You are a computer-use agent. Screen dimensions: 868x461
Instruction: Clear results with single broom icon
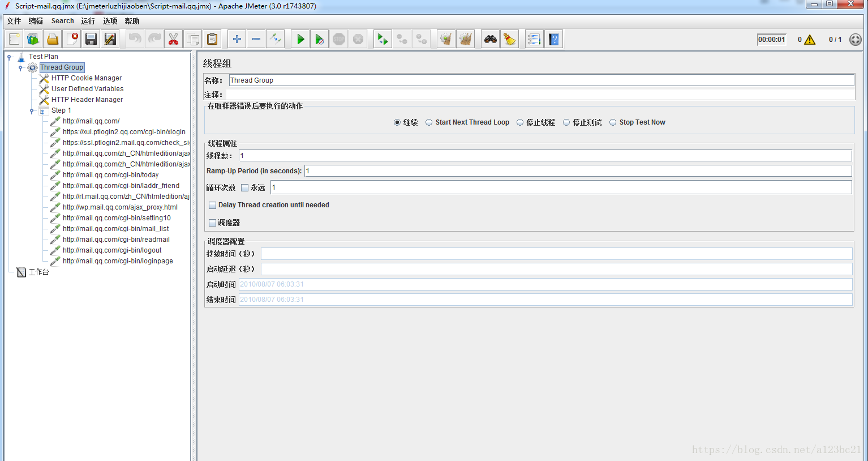[x=446, y=39]
